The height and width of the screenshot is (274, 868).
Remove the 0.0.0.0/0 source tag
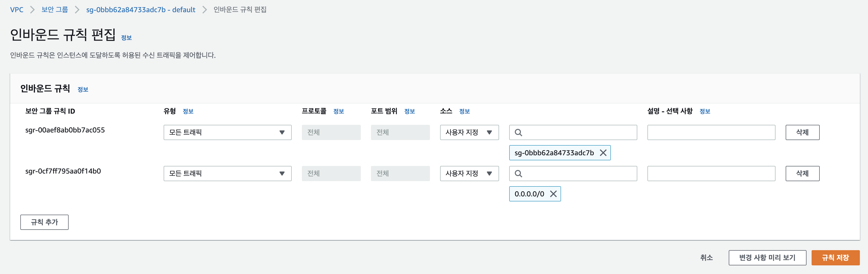pos(553,194)
